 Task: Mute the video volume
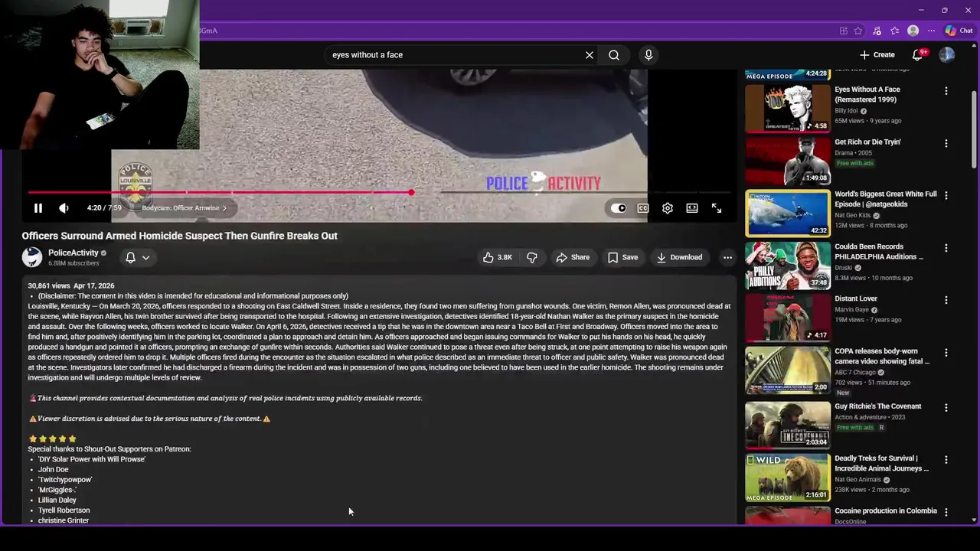point(64,208)
